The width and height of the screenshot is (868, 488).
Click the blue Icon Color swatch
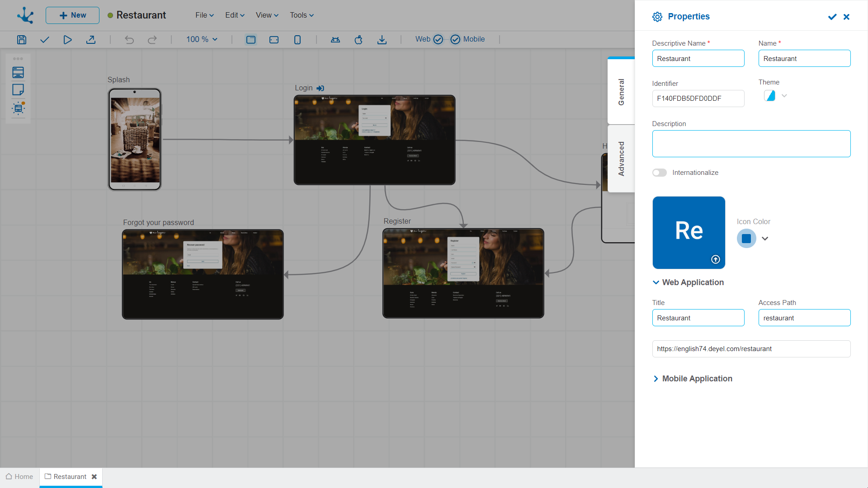[746, 239]
